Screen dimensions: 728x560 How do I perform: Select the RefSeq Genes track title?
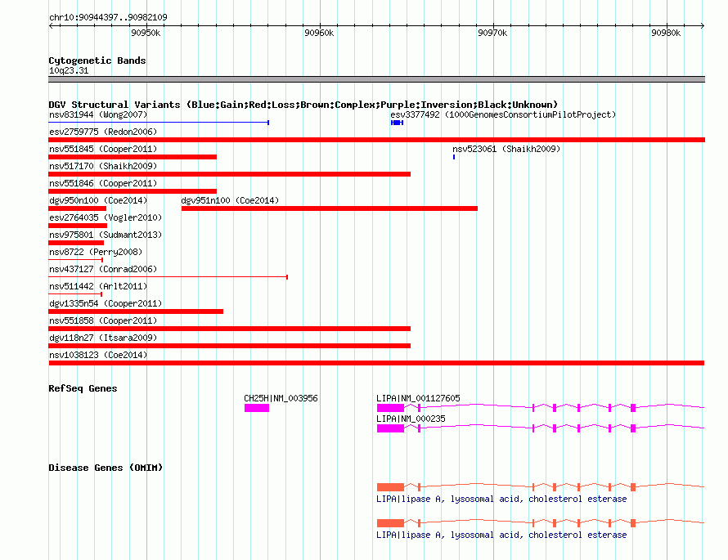click(83, 388)
